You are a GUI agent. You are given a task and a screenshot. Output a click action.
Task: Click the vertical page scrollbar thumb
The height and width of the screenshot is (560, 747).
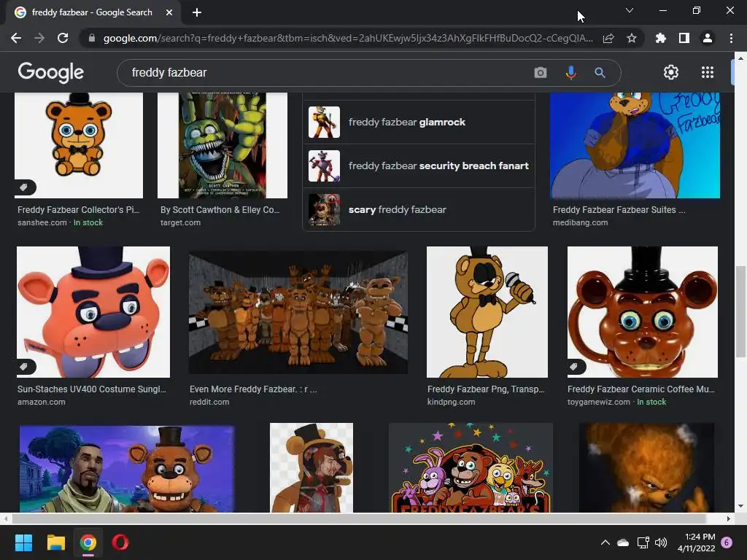pos(740,311)
